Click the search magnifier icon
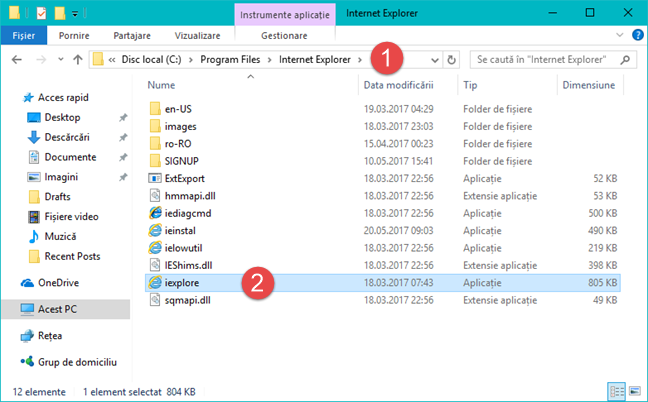 (x=625, y=60)
